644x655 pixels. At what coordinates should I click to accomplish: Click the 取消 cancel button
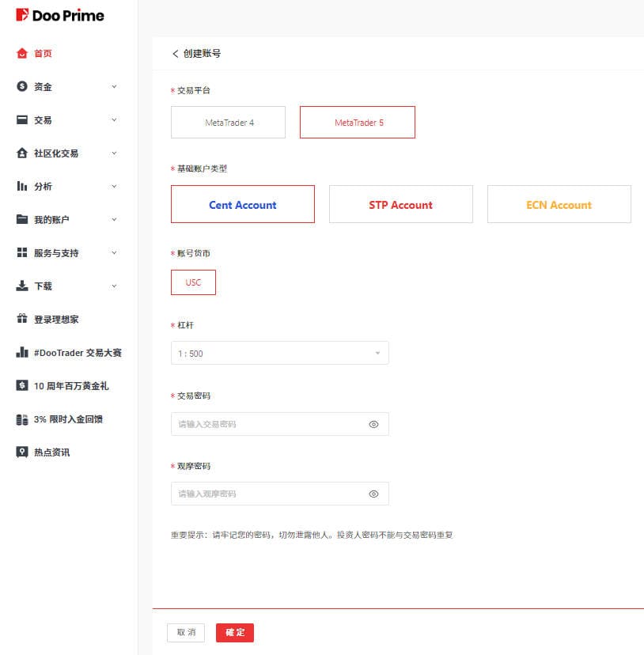pos(186,632)
